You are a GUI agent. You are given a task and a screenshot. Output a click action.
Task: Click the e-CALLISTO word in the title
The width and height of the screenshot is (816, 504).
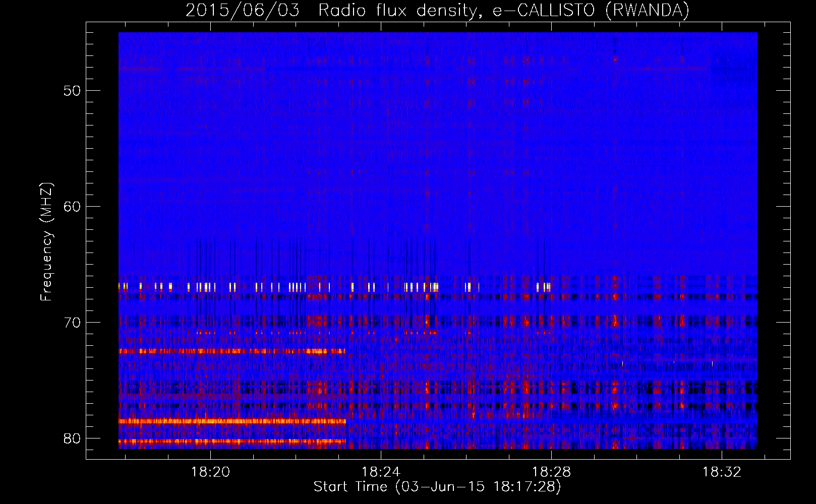tap(544, 11)
